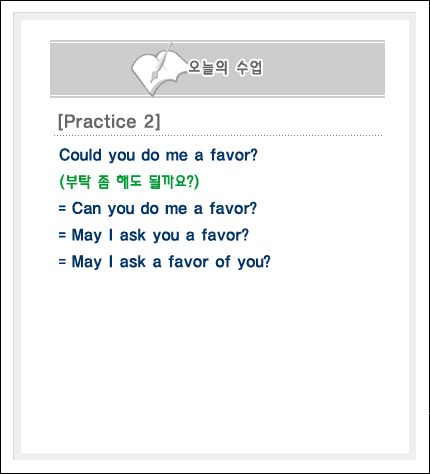The image size is (430, 474).
Task: Click the word 수업 in header
Action: [x=249, y=68]
